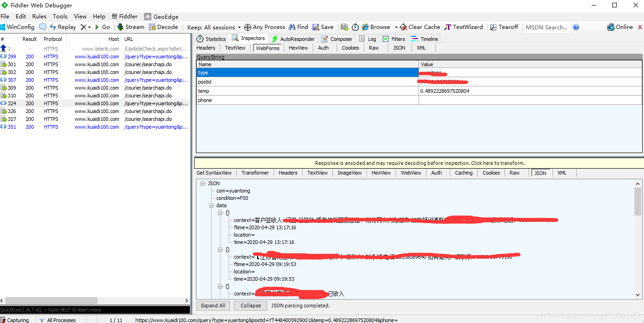Select session 307 in the list
This screenshot has width=644, height=323.
95,80
